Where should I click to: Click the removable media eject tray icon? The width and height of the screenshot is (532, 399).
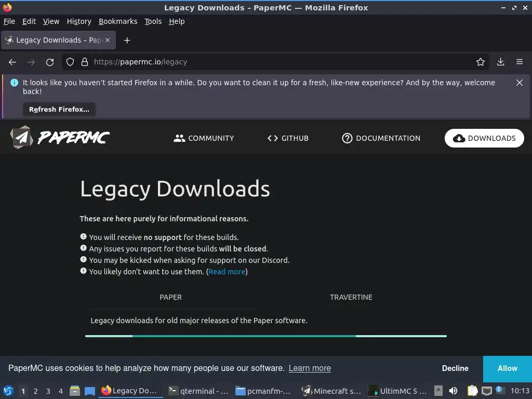pyautogui.click(x=438, y=391)
